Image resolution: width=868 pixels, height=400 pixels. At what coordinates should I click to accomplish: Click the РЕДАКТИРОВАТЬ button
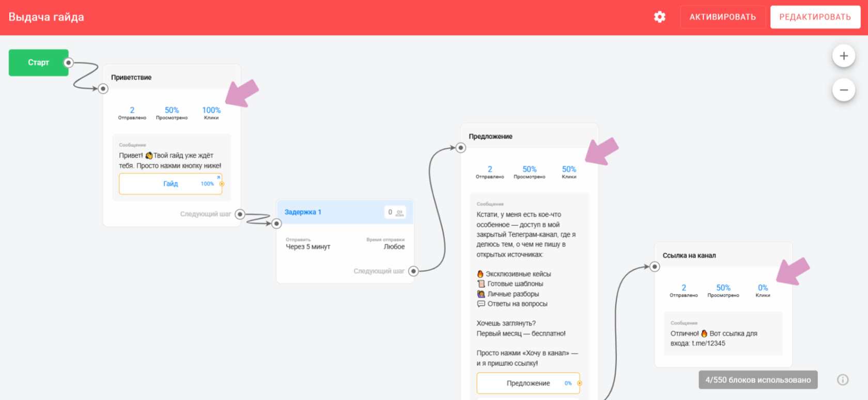[815, 17]
